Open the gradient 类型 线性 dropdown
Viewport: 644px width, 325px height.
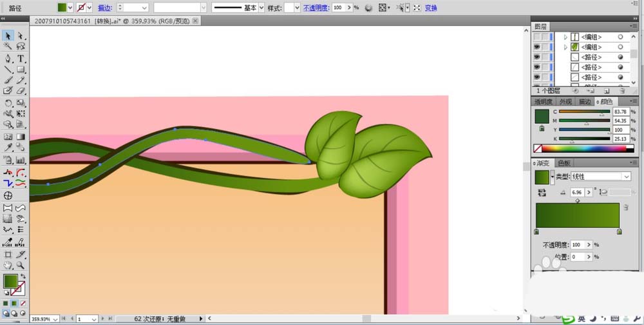pyautogui.click(x=626, y=177)
